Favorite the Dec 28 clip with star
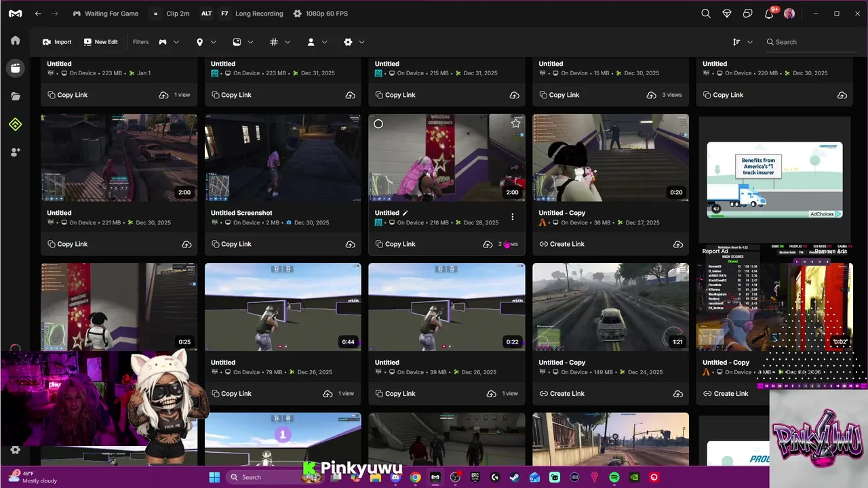This screenshot has width=868, height=488. pos(515,123)
